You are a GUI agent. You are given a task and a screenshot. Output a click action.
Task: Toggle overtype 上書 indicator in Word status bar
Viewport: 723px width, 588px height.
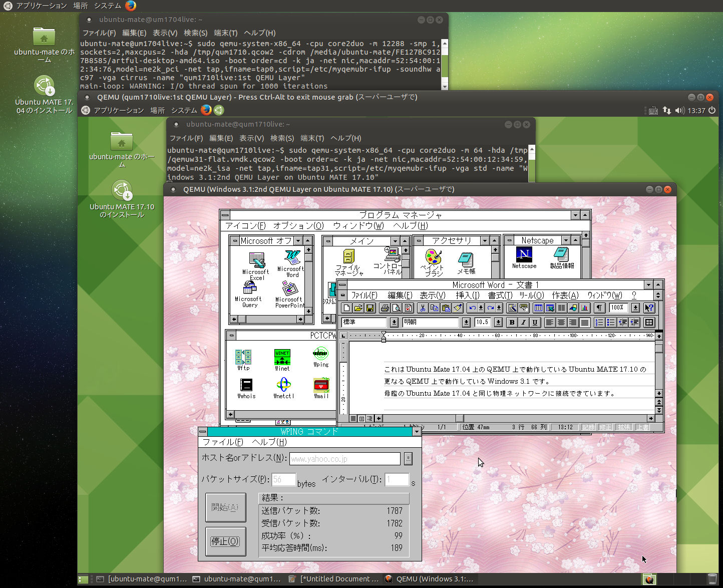point(643,427)
